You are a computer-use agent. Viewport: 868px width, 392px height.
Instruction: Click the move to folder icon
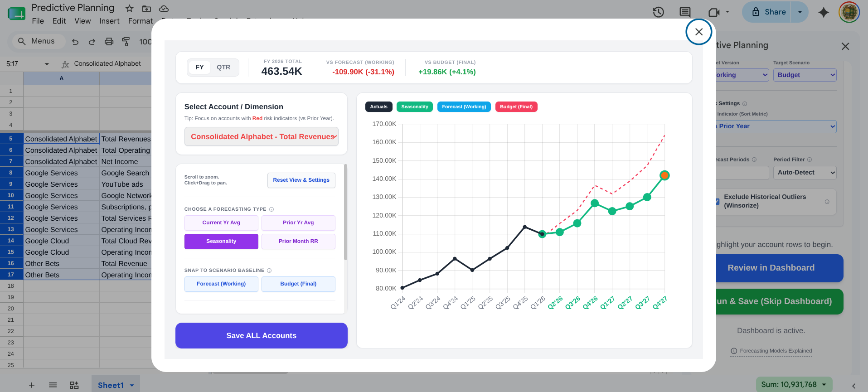(x=146, y=8)
